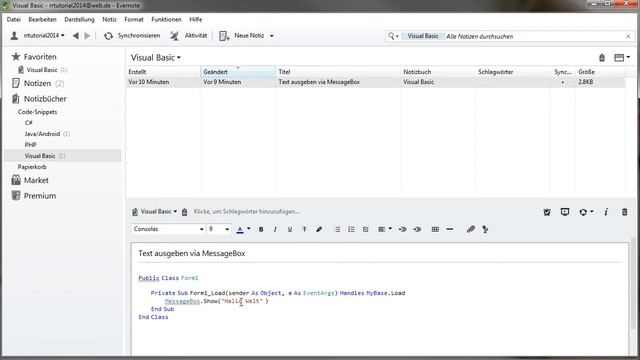Increase indent of the text
640x360 pixels.
pos(402,229)
